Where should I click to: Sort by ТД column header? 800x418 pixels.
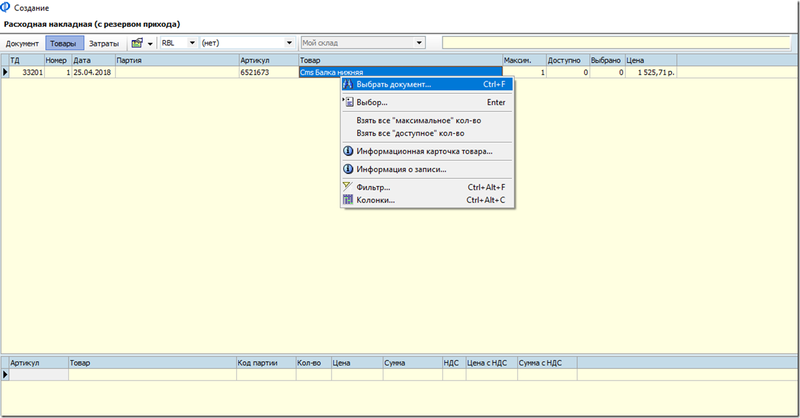27,60
